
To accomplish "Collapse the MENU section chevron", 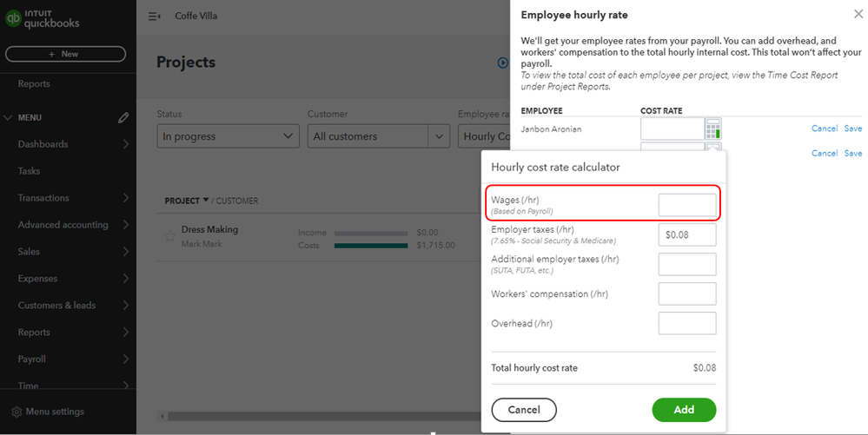I will [9, 117].
